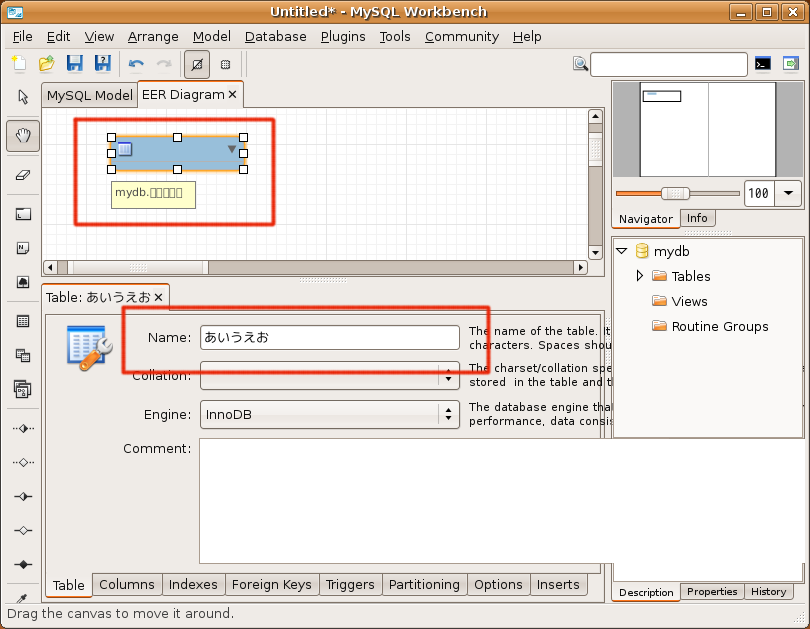The height and width of the screenshot is (629, 810).
Task: Select the Eraser tool
Action: point(23,174)
